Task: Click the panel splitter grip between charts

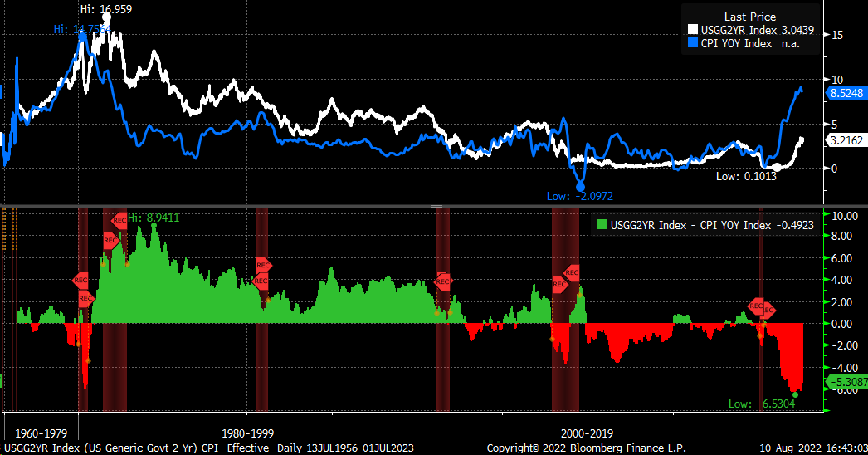Action: coord(436,206)
